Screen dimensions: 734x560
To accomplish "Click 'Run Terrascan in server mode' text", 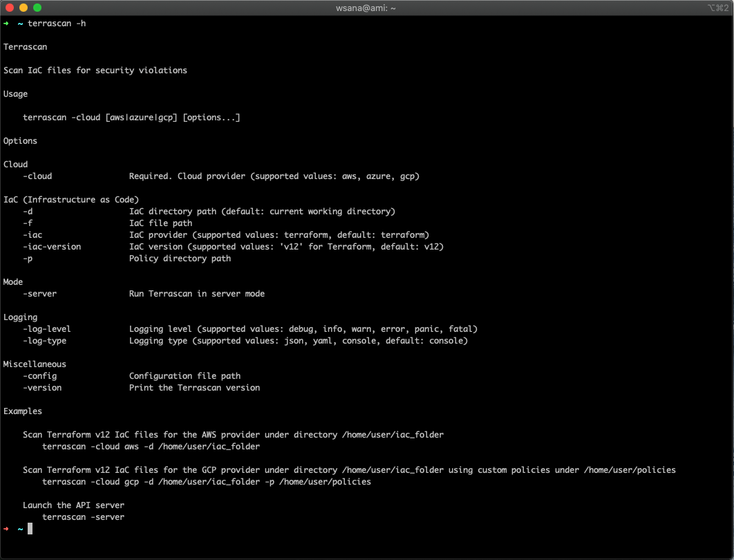I will click(x=196, y=294).
